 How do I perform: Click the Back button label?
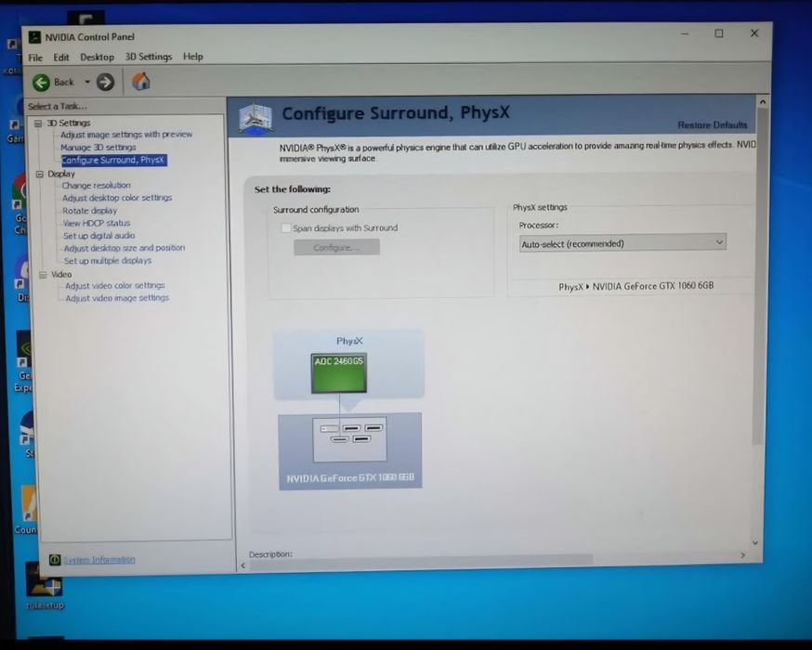click(64, 83)
